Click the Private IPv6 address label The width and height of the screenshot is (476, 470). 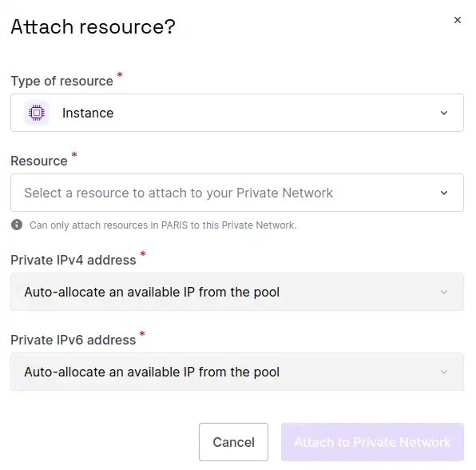(73, 341)
